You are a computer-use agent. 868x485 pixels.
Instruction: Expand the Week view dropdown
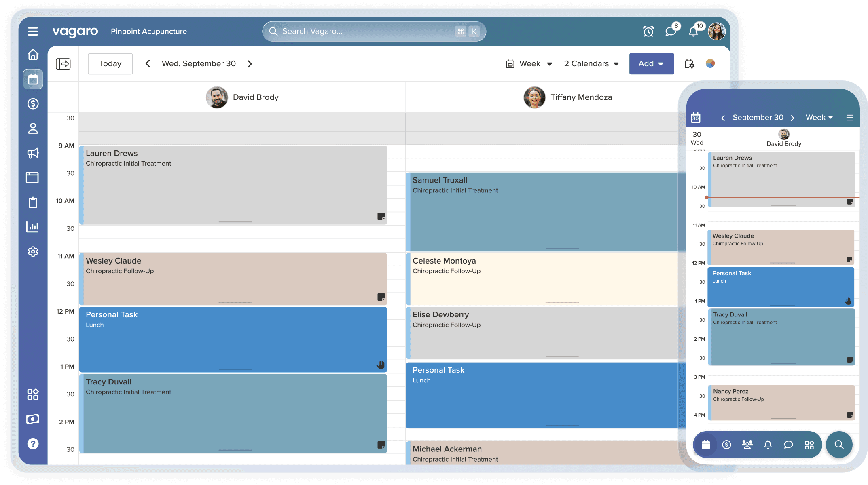coord(529,64)
